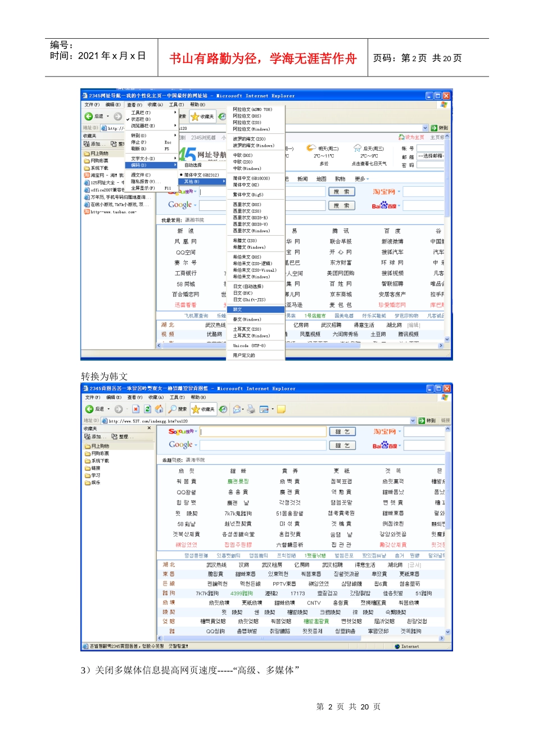The width and height of the screenshot is (534, 756).
Task: Open 网上购物 folder in upper Favorites pane
Action: point(96,154)
